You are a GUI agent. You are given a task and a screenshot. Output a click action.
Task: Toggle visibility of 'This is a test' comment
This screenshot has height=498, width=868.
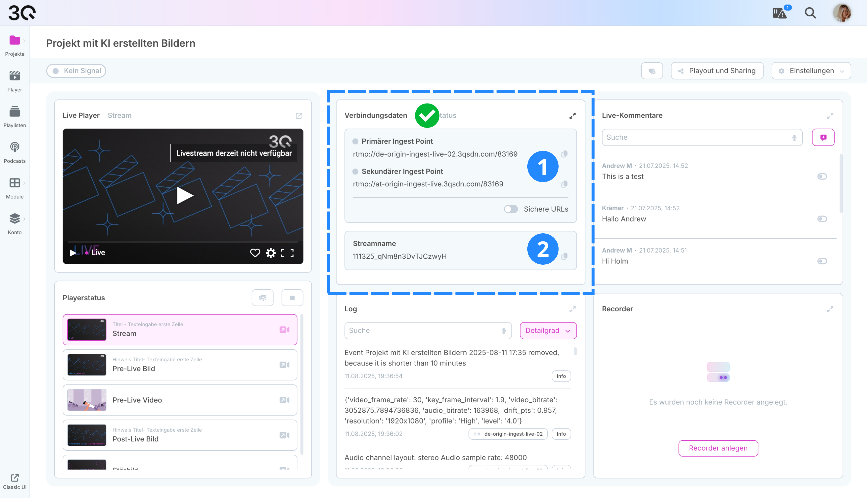pyautogui.click(x=822, y=177)
